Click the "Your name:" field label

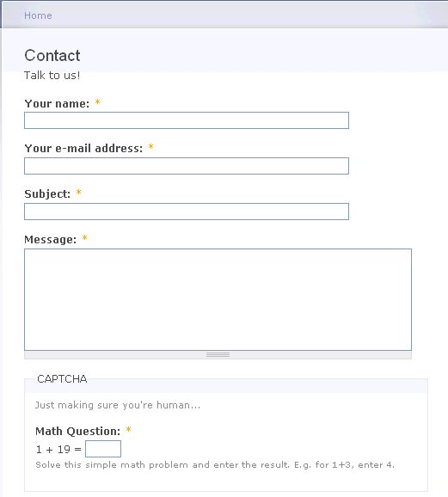pos(57,104)
